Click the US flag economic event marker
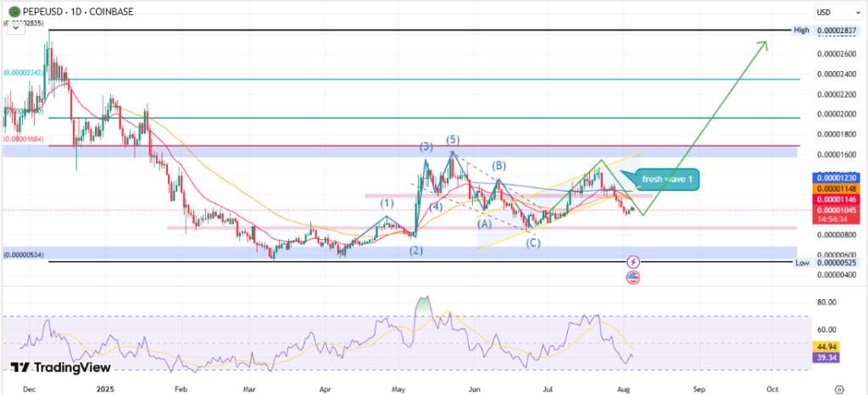 pos(633,278)
